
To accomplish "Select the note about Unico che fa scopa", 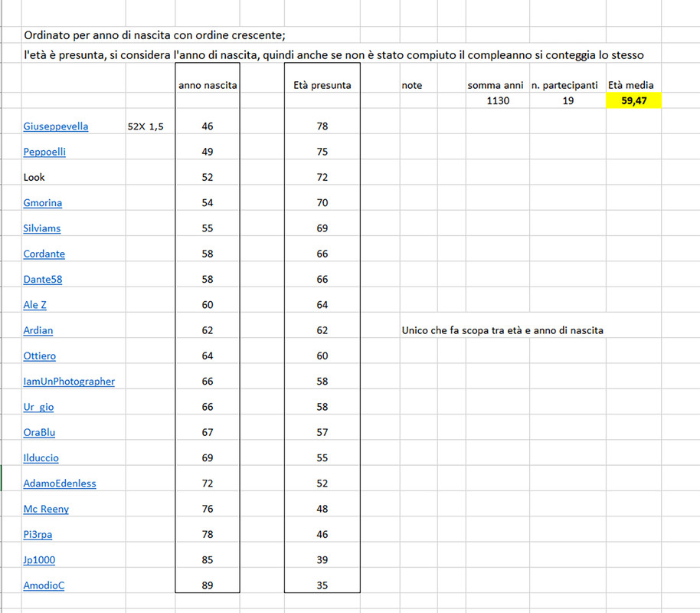I will (x=502, y=330).
